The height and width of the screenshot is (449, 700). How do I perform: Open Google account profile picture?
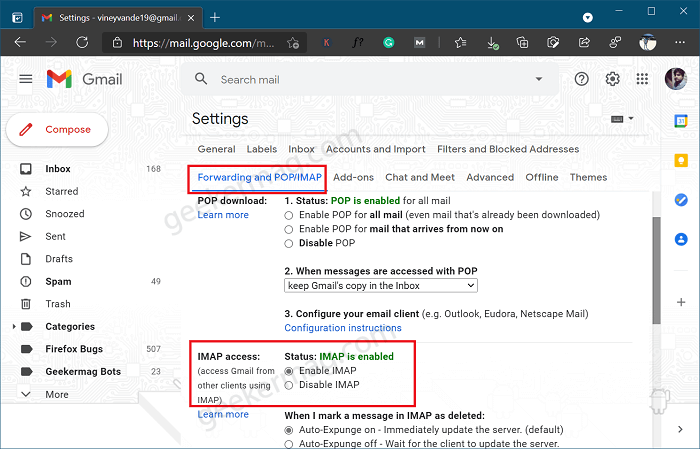click(x=675, y=79)
